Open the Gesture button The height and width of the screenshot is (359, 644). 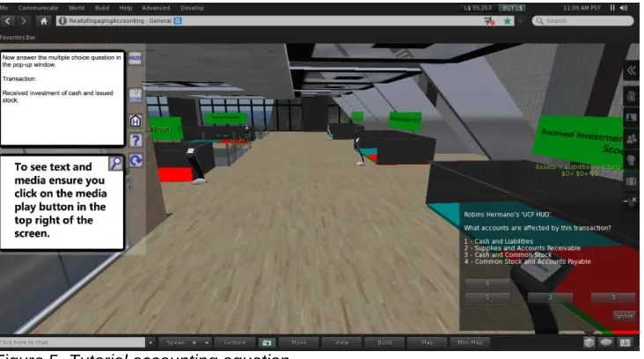tap(235, 342)
